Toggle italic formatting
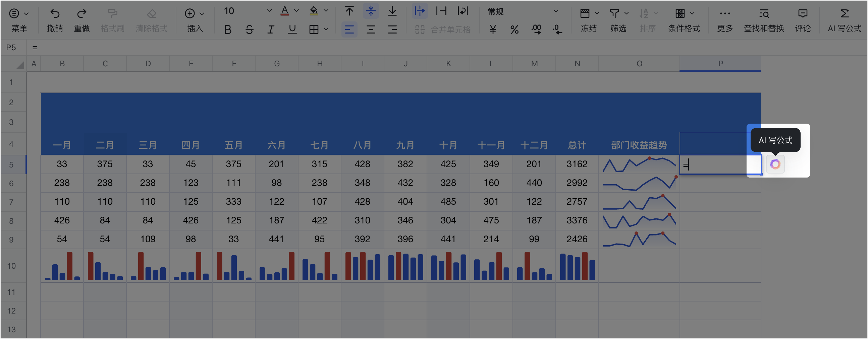This screenshot has width=868, height=339. (x=271, y=29)
